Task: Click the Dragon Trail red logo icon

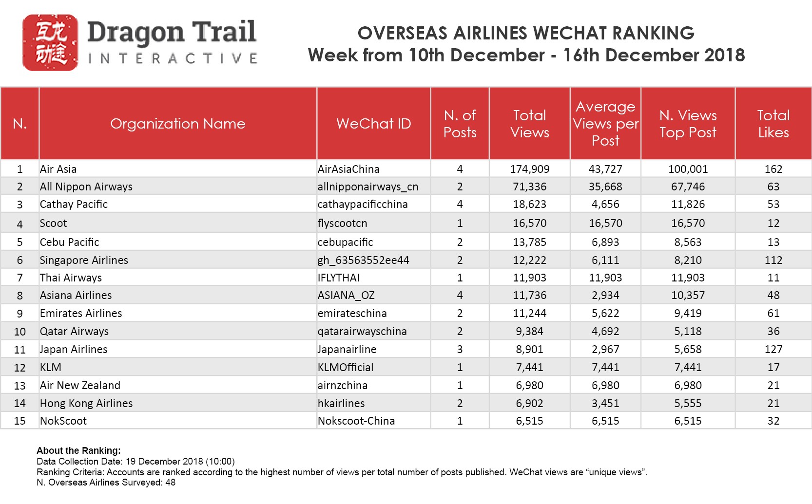Action: tap(50, 43)
